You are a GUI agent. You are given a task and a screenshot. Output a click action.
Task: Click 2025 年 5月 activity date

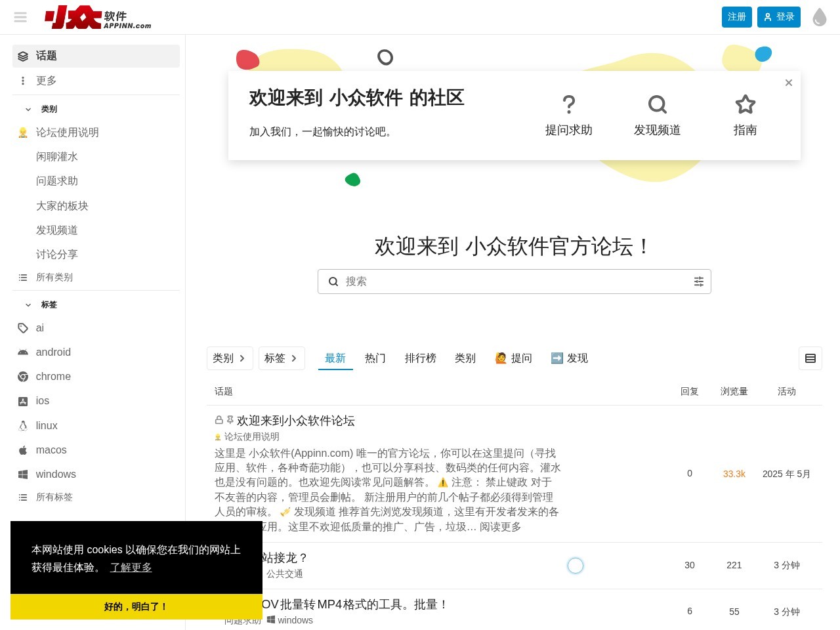787,474
